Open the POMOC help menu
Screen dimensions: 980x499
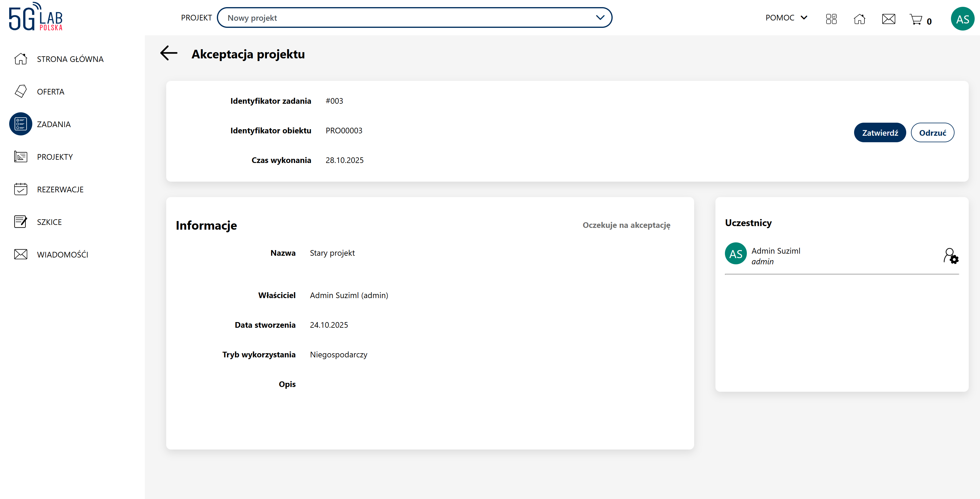point(786,18)
